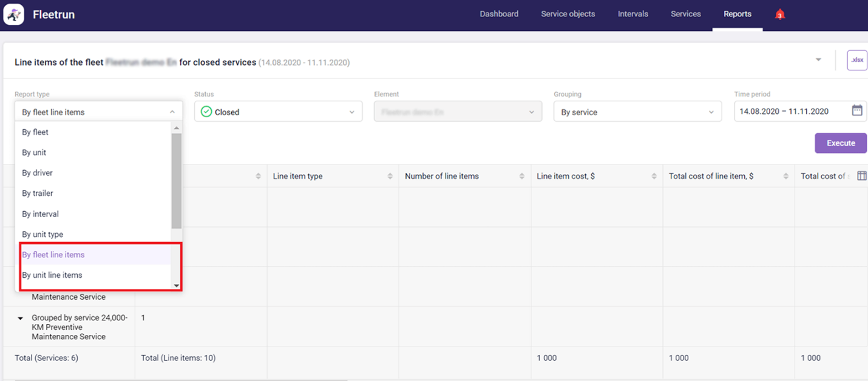Open the Status dropdown showing Closed

click(x=278, y=112)
